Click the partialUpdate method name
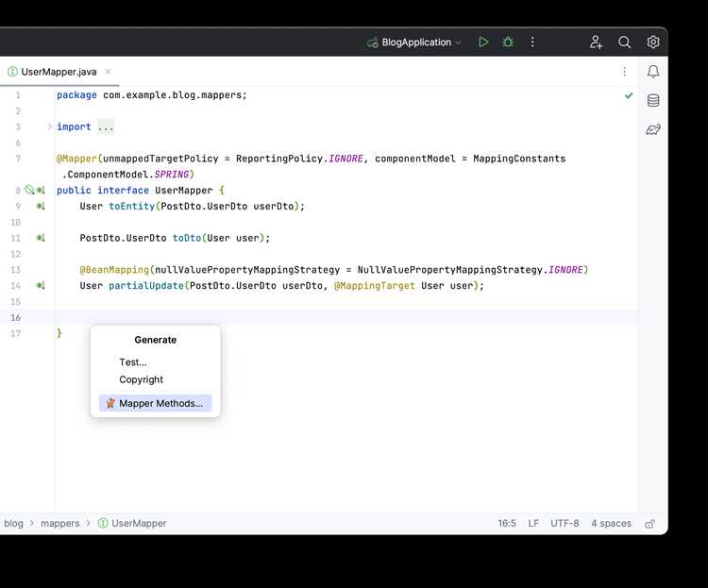 click(145, 285)
